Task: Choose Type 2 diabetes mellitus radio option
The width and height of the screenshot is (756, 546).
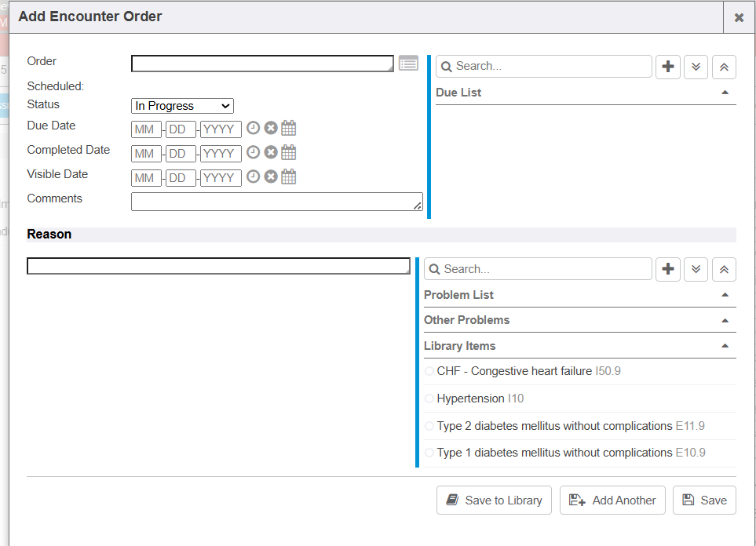Action: coord(429,426)
